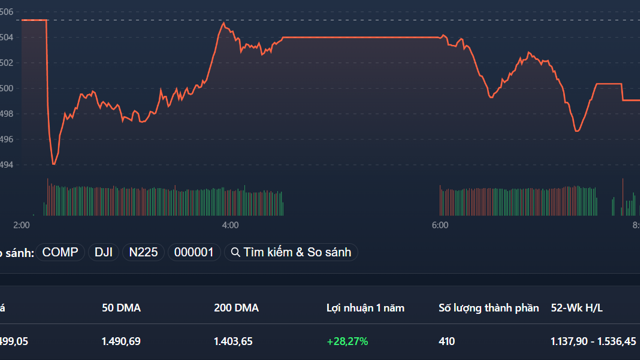Click the 1.403,65 value for 200 DMA
Screen dimensions: 640x360
pos(233,341)
